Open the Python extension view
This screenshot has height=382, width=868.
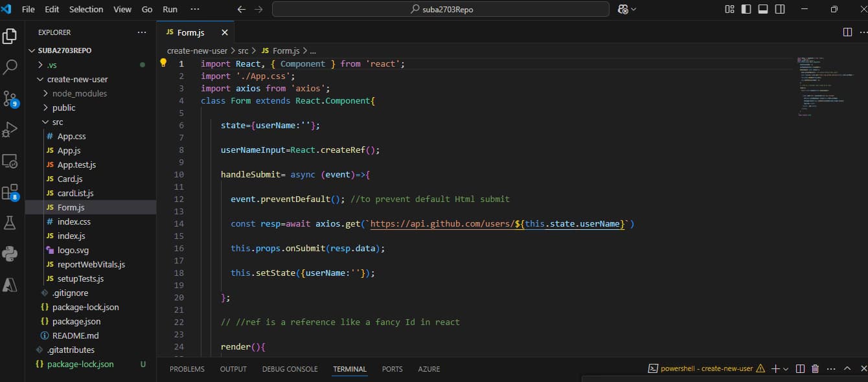point(10,253)
